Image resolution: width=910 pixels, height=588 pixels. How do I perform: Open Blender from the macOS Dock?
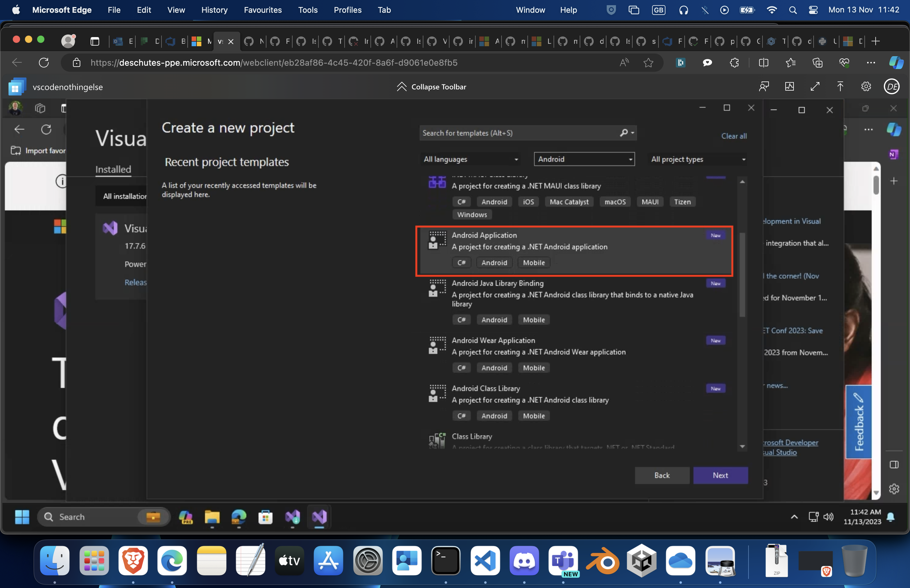click(603, 561)
